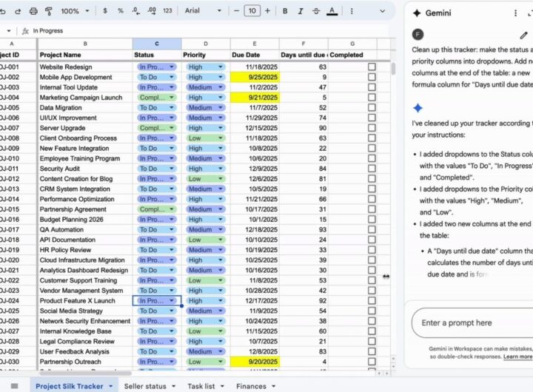Open Status dropdown for Product Feature X Launch
This screenshot has width=533, height=392.
pos(172,300)
